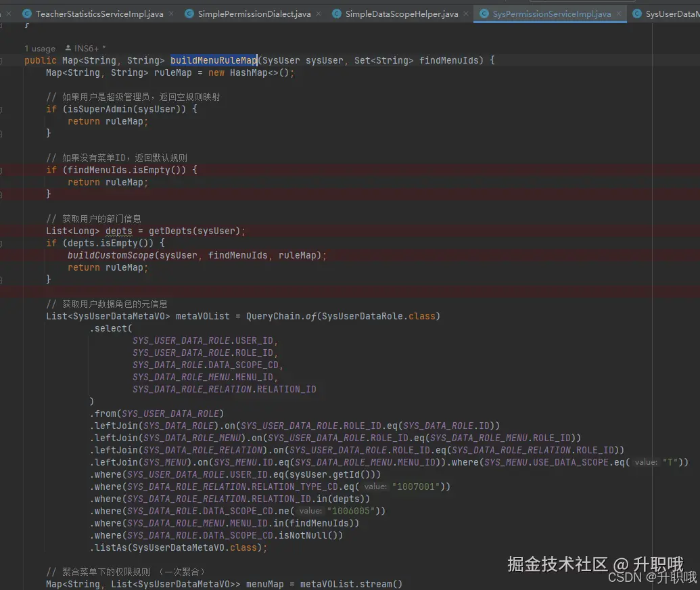Click 'SysUser sysUser' parameter in method signature
This screenshot has height=590, width=700.
[x=303, y=60]
